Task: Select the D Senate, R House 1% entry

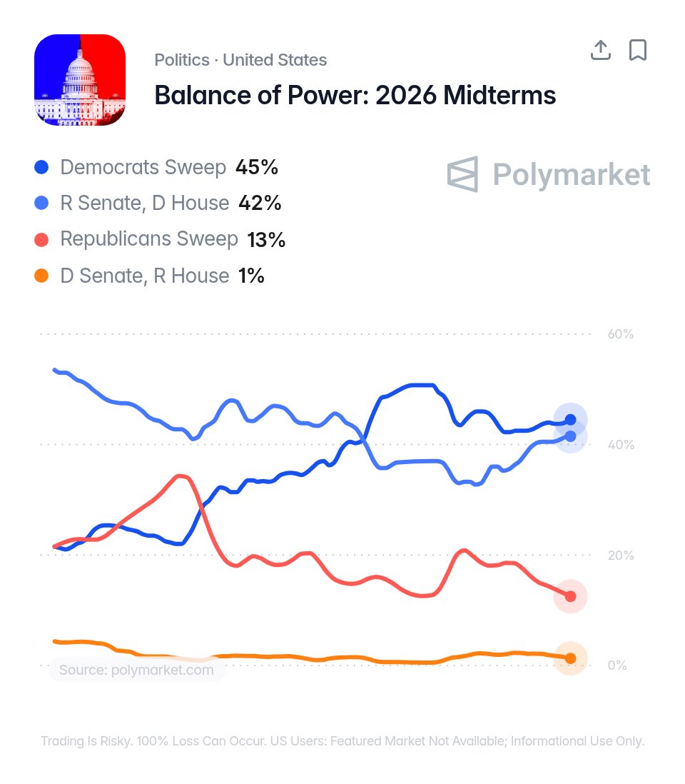Action: coord(149,276)
